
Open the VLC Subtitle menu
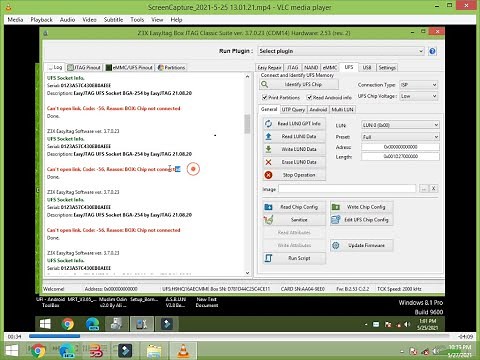point(113,20)
